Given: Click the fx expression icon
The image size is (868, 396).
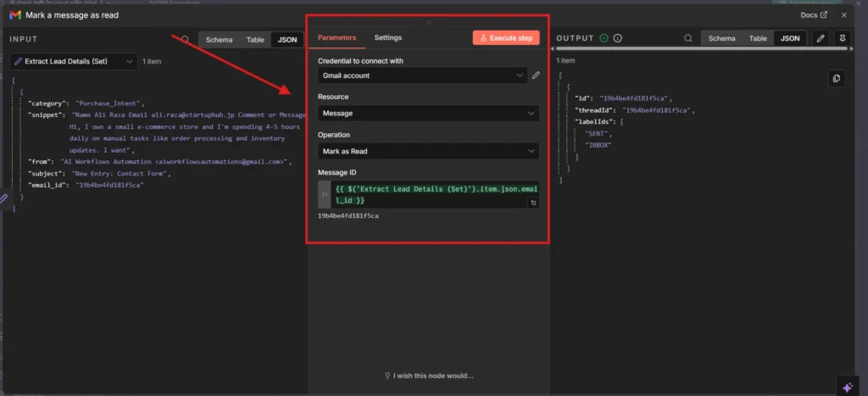Looking at the screenshot, I should pyautogui.click(x=325, y=194).
